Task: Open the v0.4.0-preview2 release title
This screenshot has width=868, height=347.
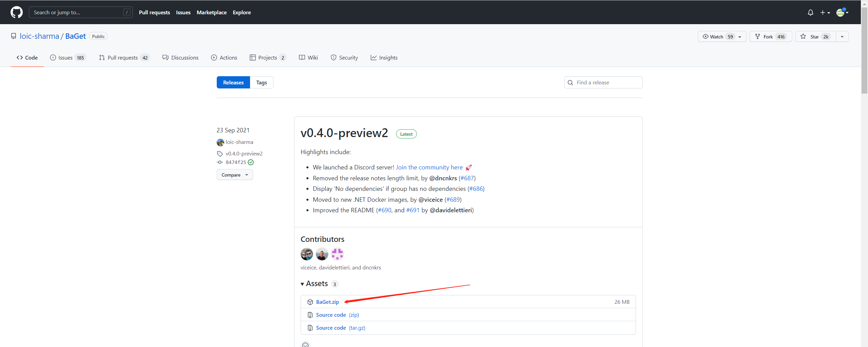Action: (x=344, y=133)
